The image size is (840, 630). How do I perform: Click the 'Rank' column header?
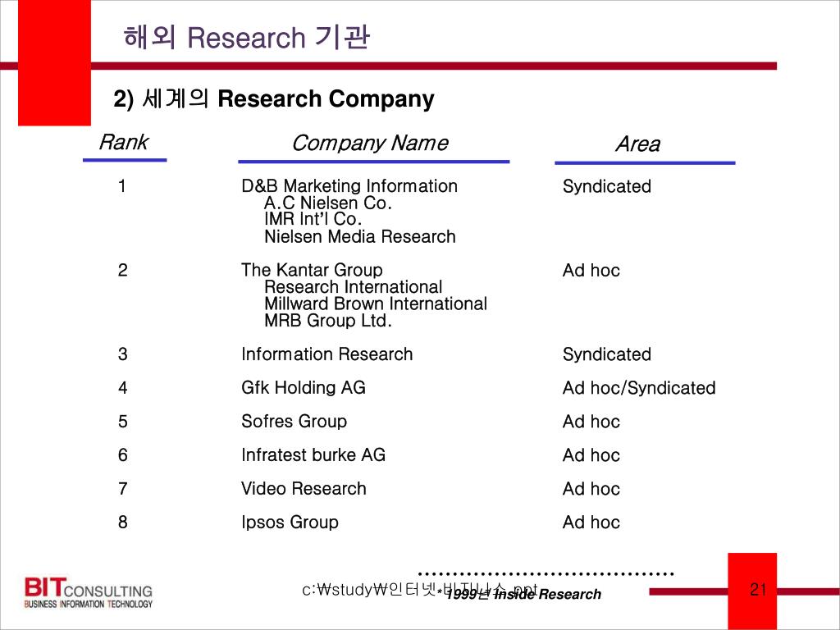(124, 142)
